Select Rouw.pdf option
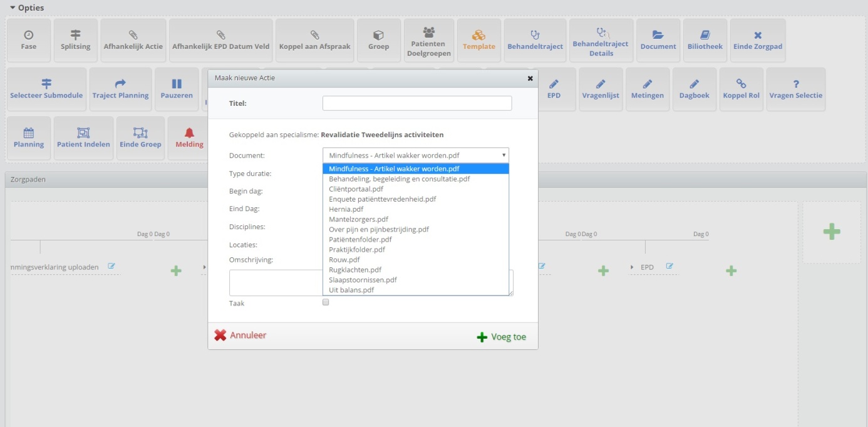 click(416, 259)
